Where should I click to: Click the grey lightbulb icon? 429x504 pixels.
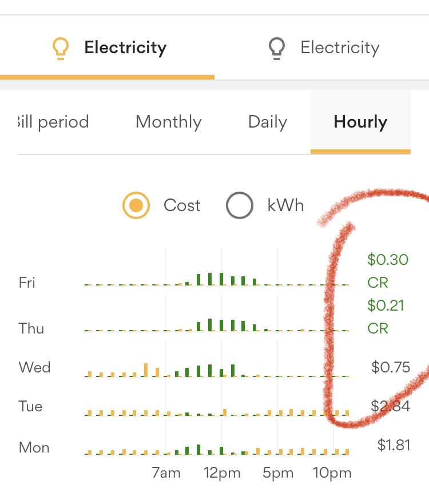click(277, 48)
